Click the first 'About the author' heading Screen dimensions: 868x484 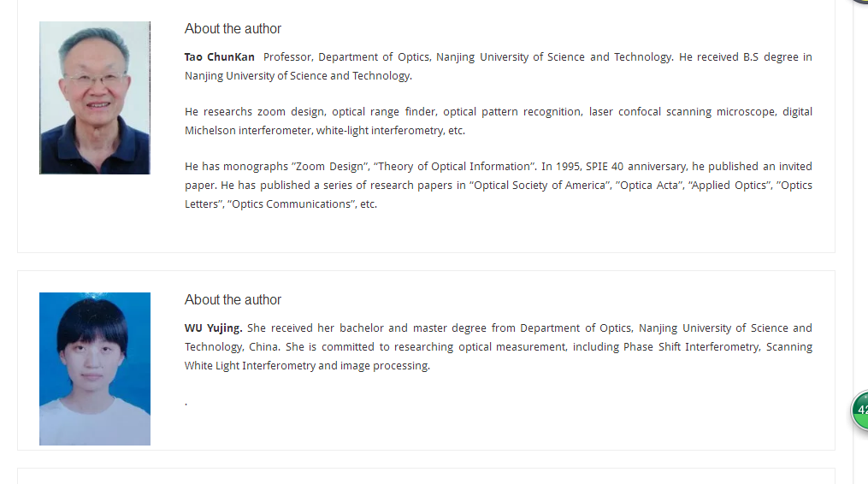click(233, 29)
